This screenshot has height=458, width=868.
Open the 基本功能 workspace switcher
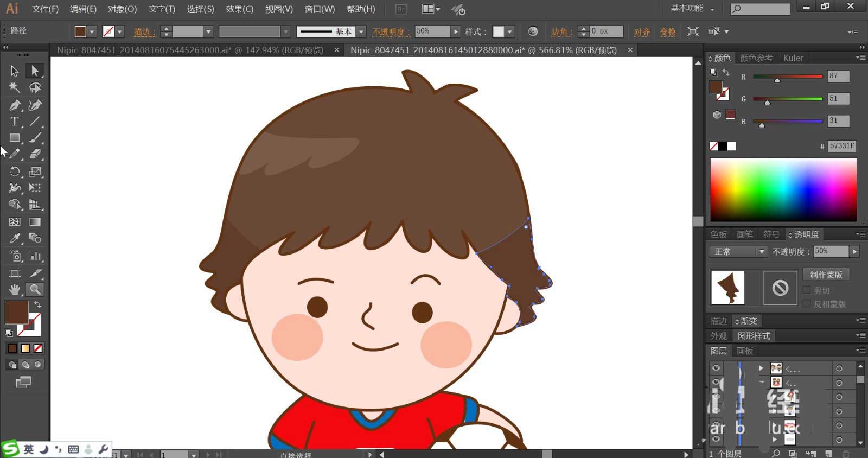[x=692, y=8]
